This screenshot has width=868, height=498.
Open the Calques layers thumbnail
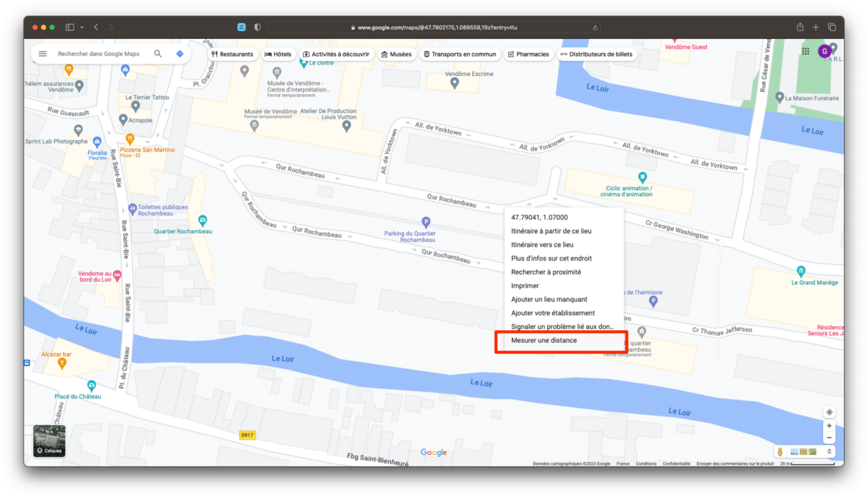coord(49,441)
